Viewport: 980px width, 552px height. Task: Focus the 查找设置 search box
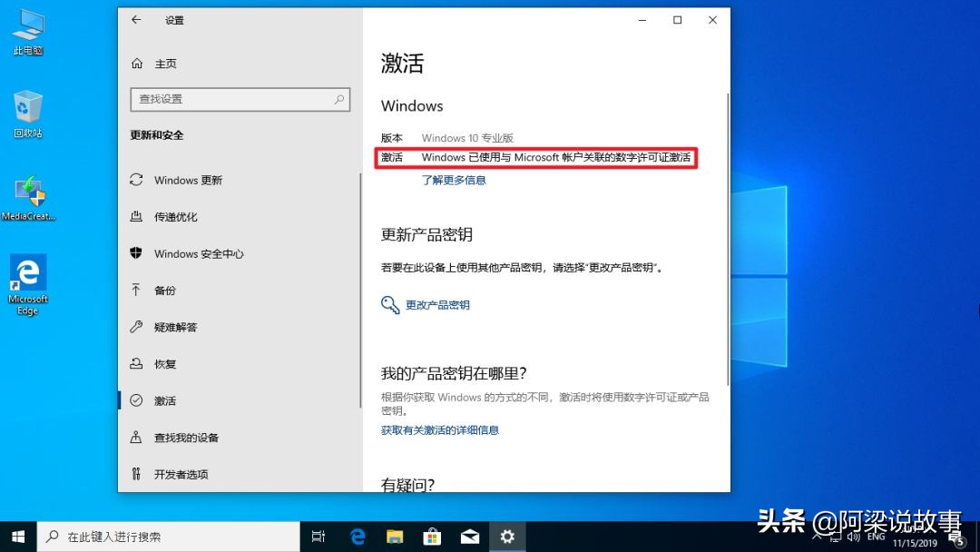[240, 99]
